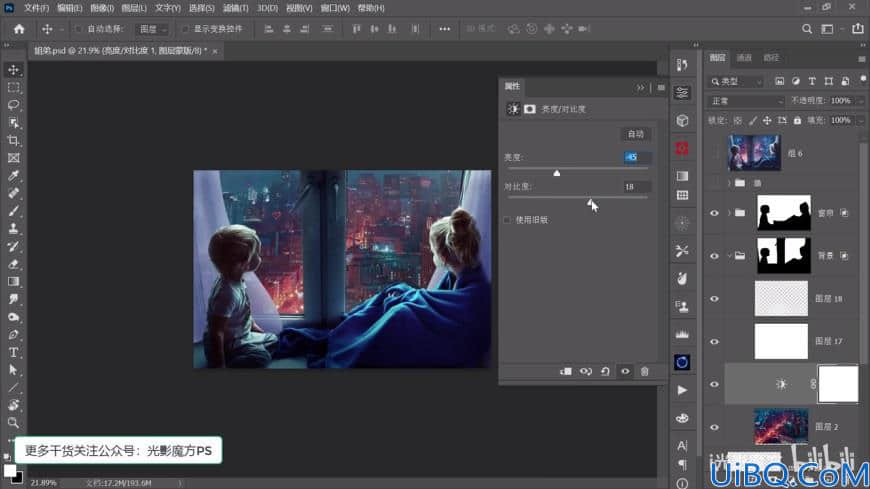
Task: Click the Home icon in options bar
Action: pyautogui.click(x=19, y=29)
